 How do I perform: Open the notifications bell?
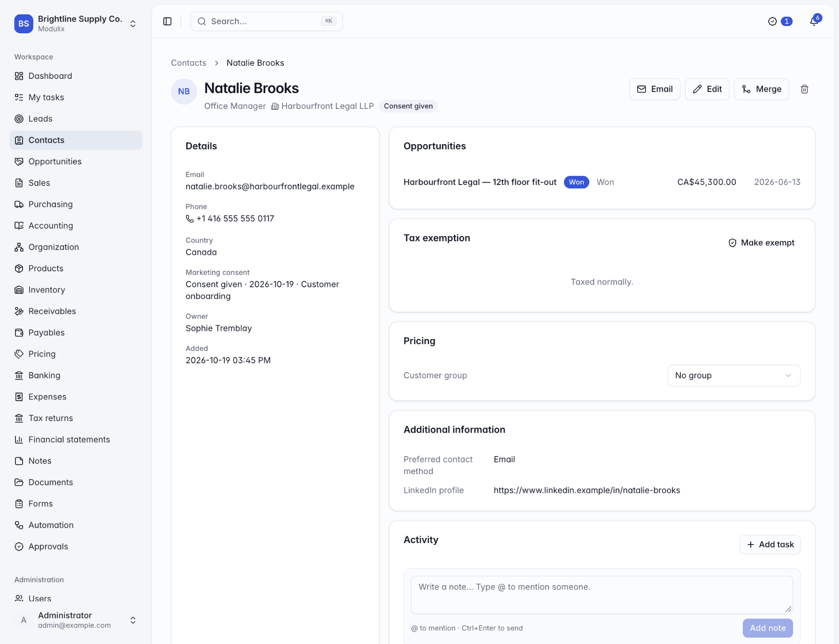tap(814, 21)
